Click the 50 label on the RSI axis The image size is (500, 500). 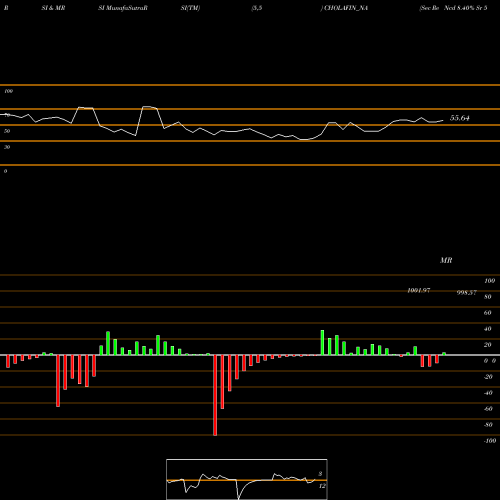coord(7,131)
